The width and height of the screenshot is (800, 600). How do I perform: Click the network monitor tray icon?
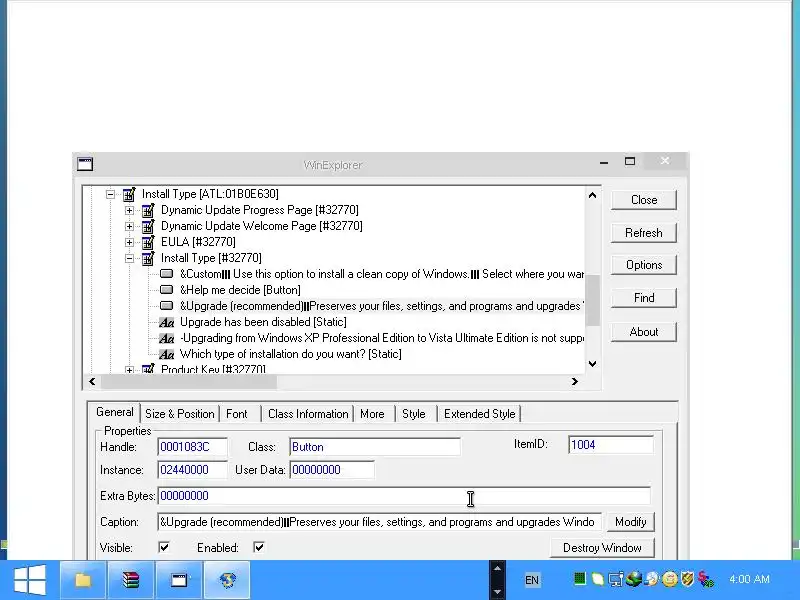tap(616, 579)
